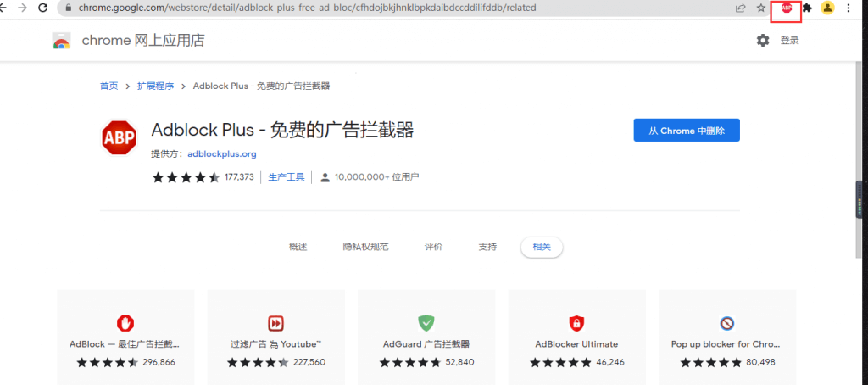Viewport: 868px width, 385px height.
Task: Open web store settings gear
Action: click(x=763, y=41)
